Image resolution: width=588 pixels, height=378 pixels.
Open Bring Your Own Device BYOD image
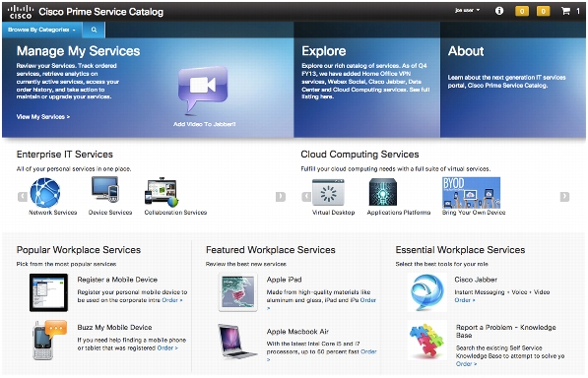coord(471,193)
